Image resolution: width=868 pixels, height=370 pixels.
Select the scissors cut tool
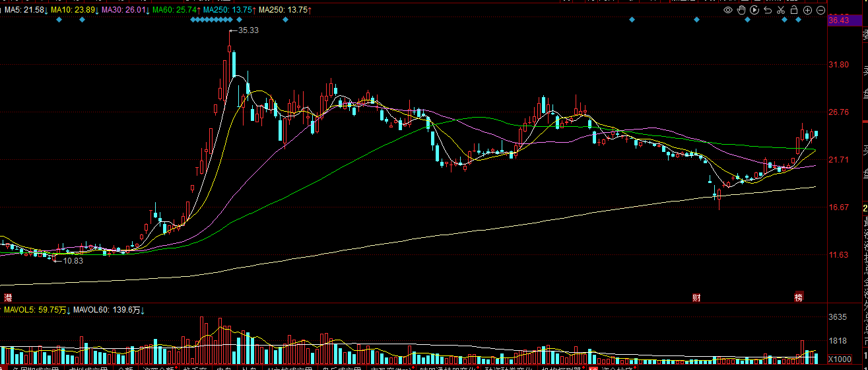[x=781, y=10]
